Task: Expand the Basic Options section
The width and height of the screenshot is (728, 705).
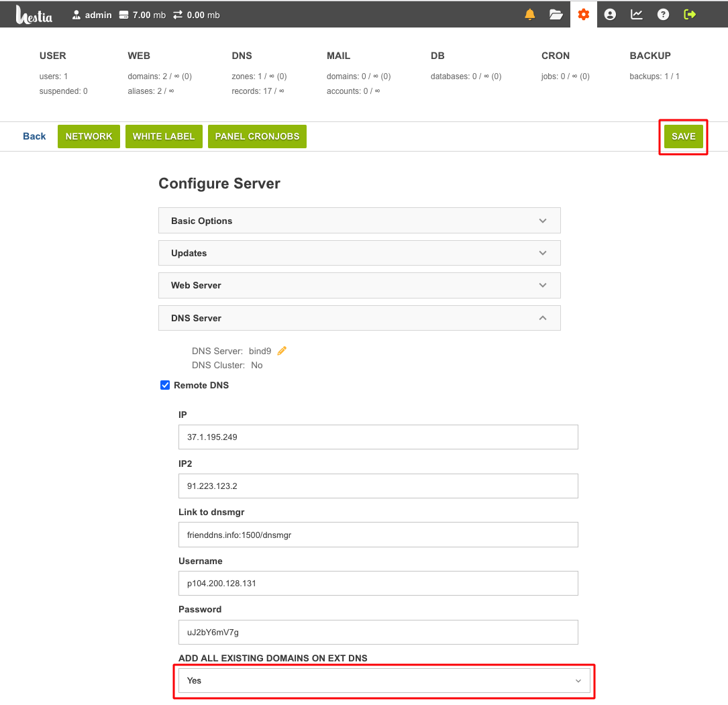Action: click(360, 221)
